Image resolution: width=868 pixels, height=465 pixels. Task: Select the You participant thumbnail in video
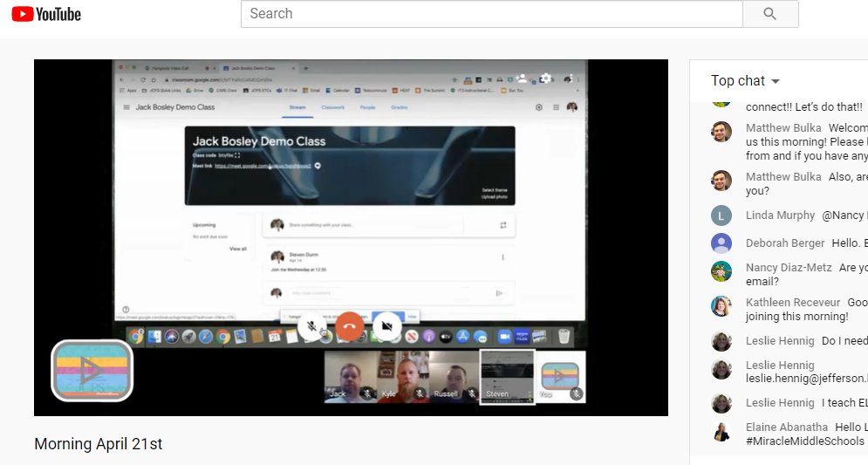click(560, 376)
